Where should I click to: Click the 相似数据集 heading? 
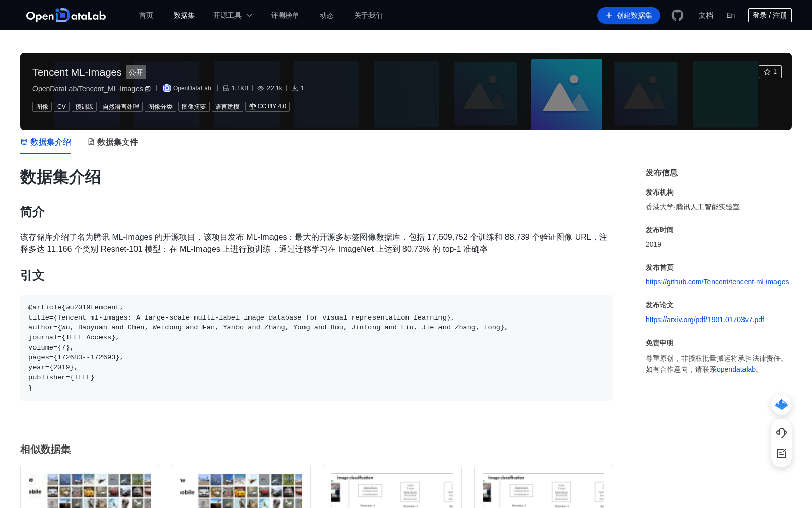(46, 450)
